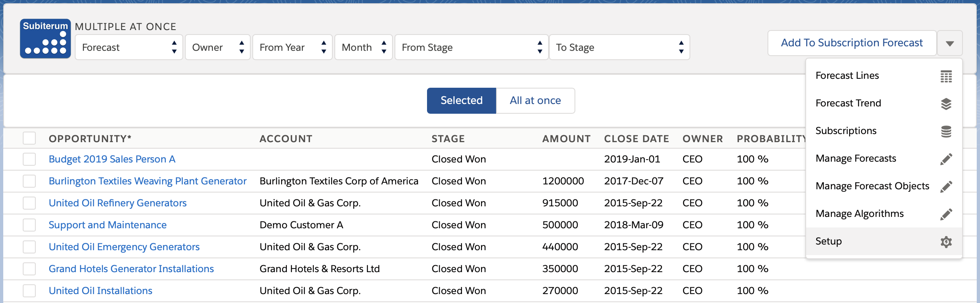Open the Month selector
Screen dimensions: 980x303
point(363,48)
